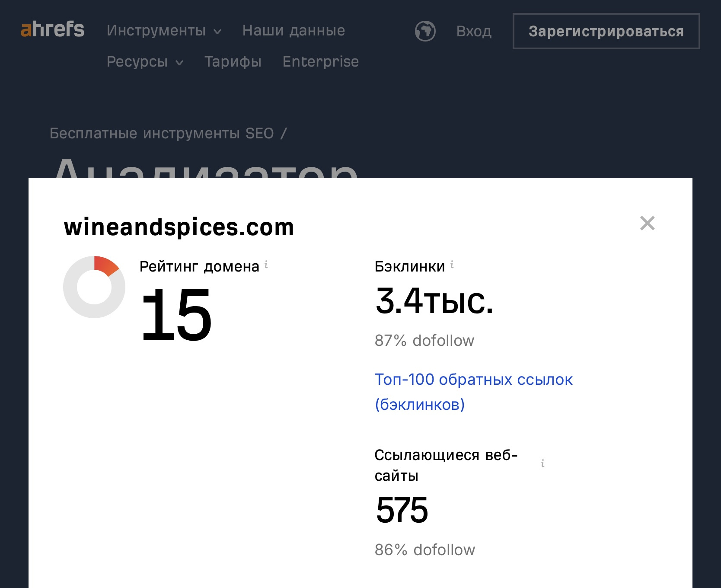The width and height of the screenshot is (721, 588).
Task: Open the Наши данные menu item
Action: [294, 31]
